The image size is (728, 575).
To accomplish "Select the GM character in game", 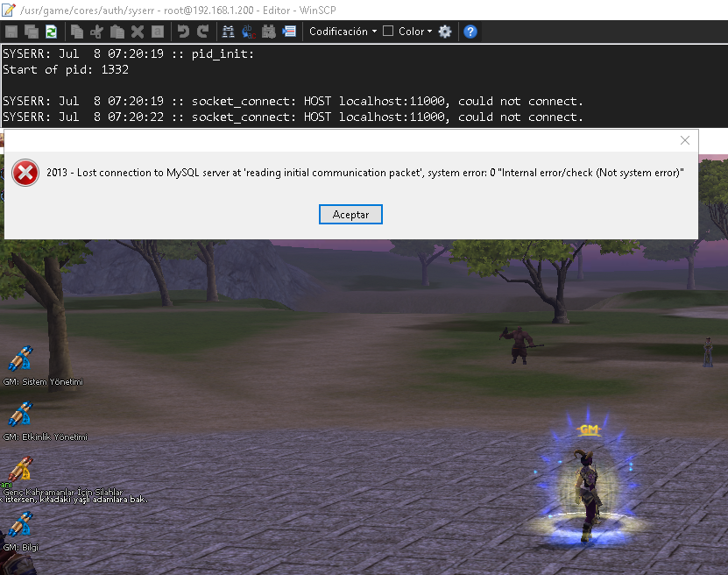I will (x=587, y=494).
